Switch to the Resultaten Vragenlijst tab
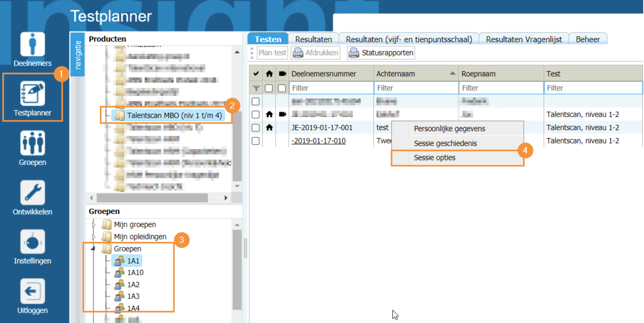The height and width of the screenshot is (323, 644). click(x=524, y=39)
